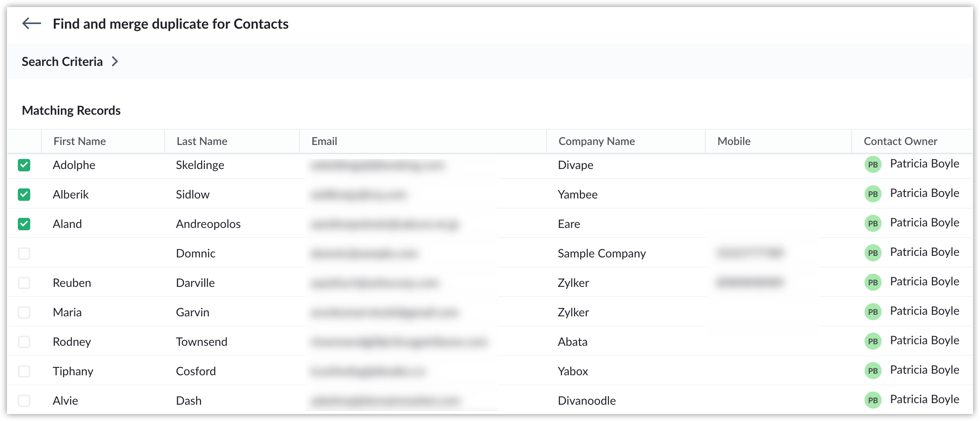The width and height of the screenshot is (980, 421).
Task: Tick the Alvie Dash checkbox
Action: (x=24, y=401)
